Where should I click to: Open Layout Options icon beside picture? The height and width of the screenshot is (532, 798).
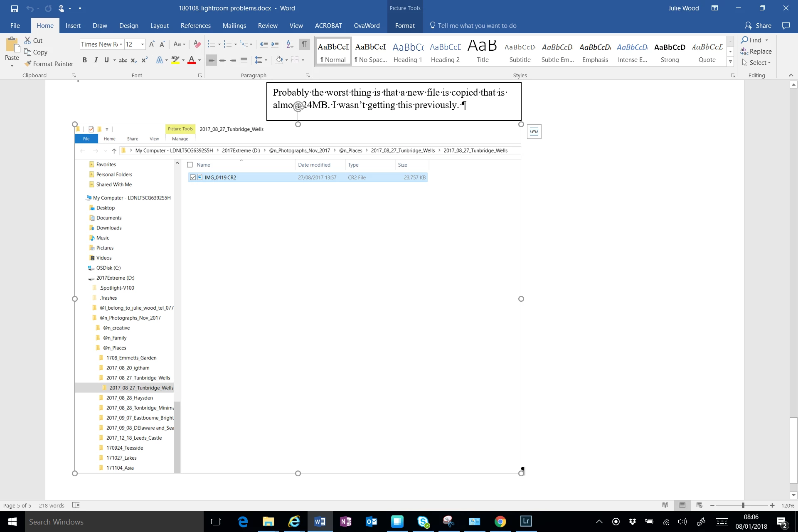[534, 132]
